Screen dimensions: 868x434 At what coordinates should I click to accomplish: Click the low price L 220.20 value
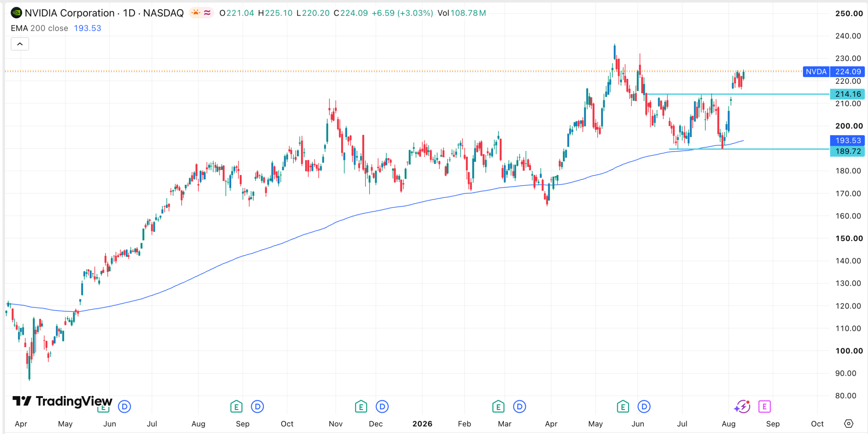tap(313, 13)
